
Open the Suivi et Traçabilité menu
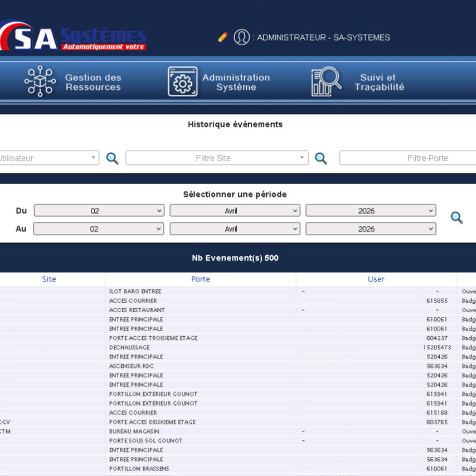(379, 82)
